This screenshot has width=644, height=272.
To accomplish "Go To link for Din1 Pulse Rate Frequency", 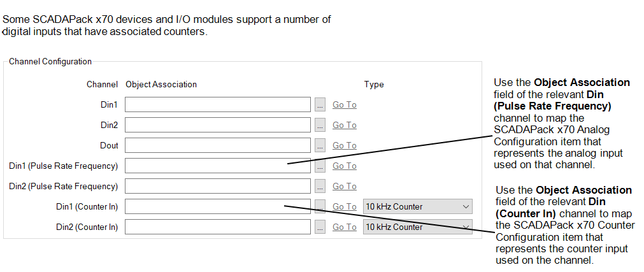I will pos(344,166).
